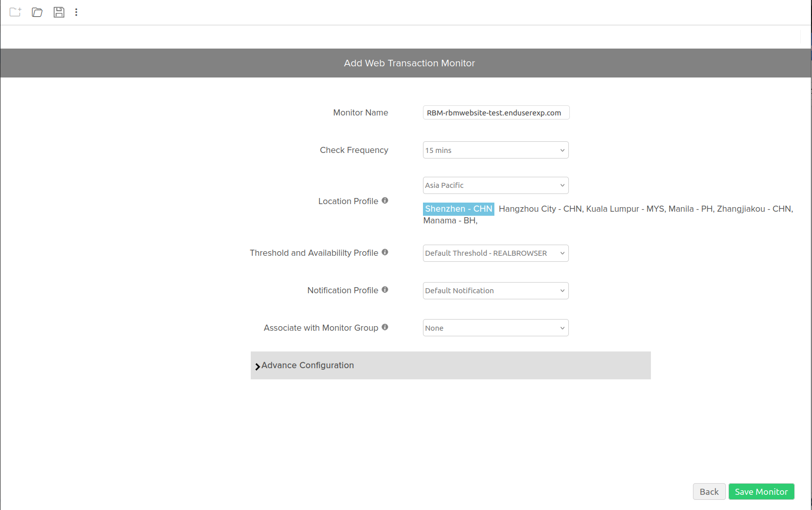Click inside the Monitor Name text field
812x510 pixels.
point(495,112)
